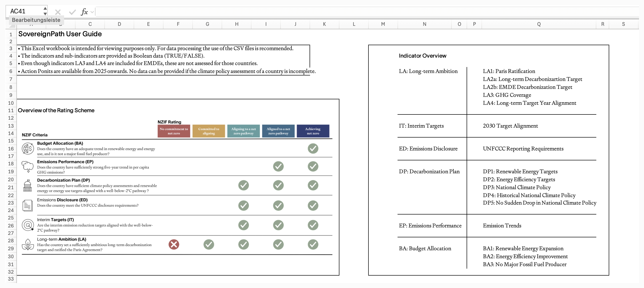Image resolution: width=644 pixels, height=288 pixels.
Task: Select the Budget Allocation globe-dollar icon
Action: tap(28, 149)
